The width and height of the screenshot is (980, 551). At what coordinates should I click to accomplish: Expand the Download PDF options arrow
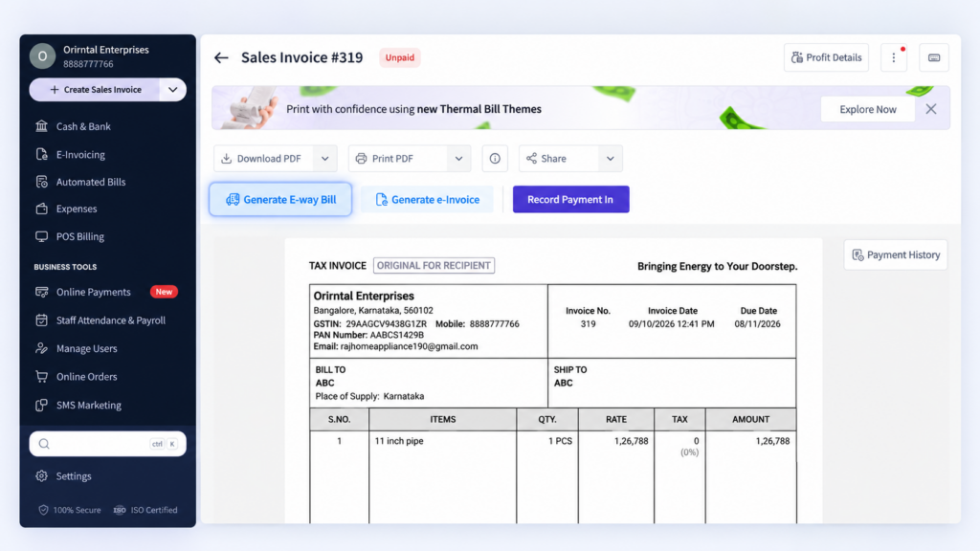(325, 159)
